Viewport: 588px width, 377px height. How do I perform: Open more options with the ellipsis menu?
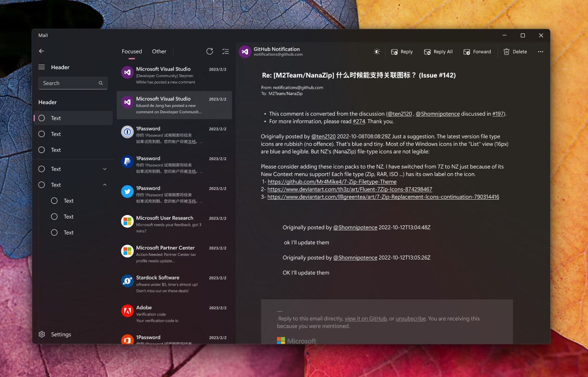tap(540, 52)
